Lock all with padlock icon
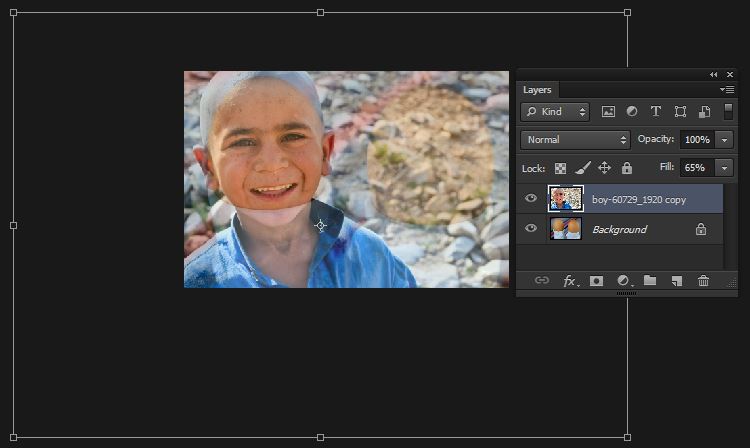Viewport: 750px width, 448px height. (627, 168)
